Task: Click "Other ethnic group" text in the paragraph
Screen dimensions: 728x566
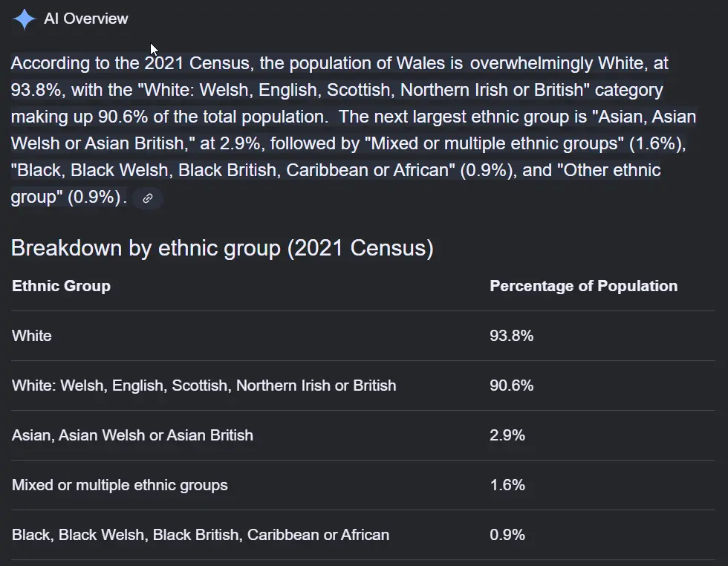Action: (x=611, y=171)
